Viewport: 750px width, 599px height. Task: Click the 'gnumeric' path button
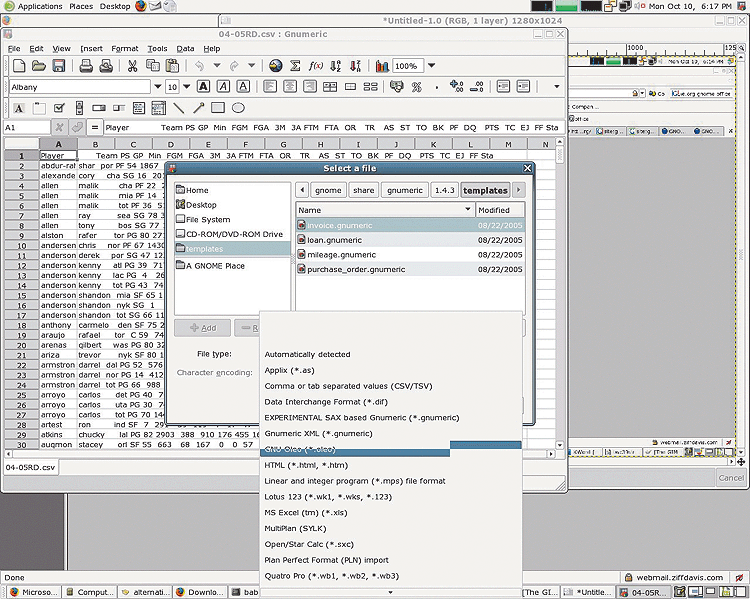click(x=405, y=190)
